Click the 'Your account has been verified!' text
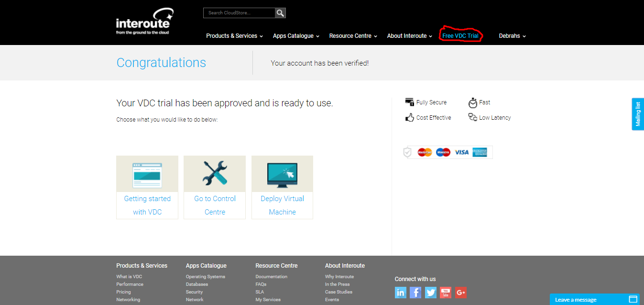The width and height of the screenshot is (644, 305). coord(320,63)
